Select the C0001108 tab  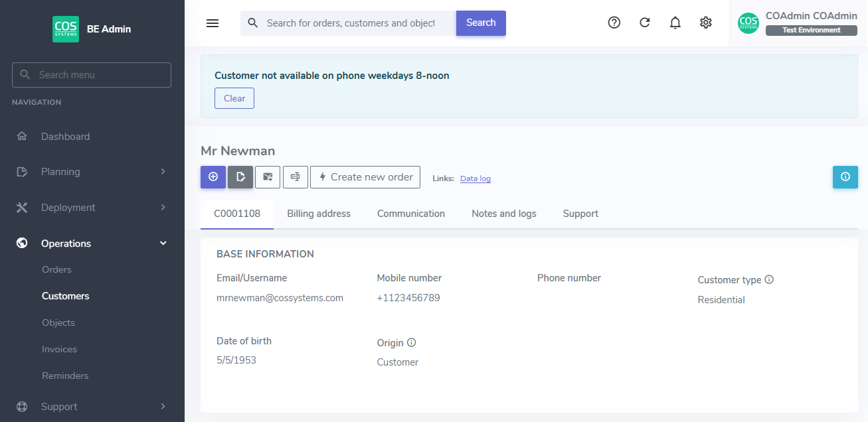pyautogui.click(x=237, y=214)
